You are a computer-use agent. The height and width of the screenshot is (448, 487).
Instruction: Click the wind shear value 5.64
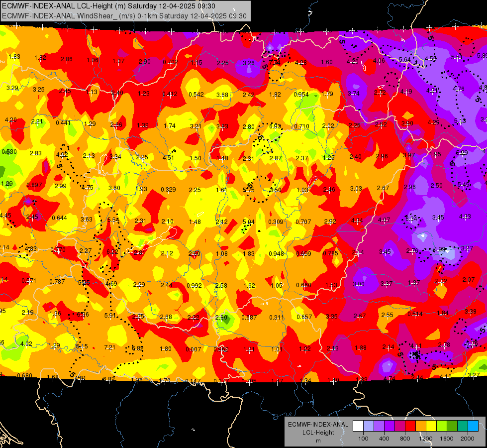click(x=405, y=59)
